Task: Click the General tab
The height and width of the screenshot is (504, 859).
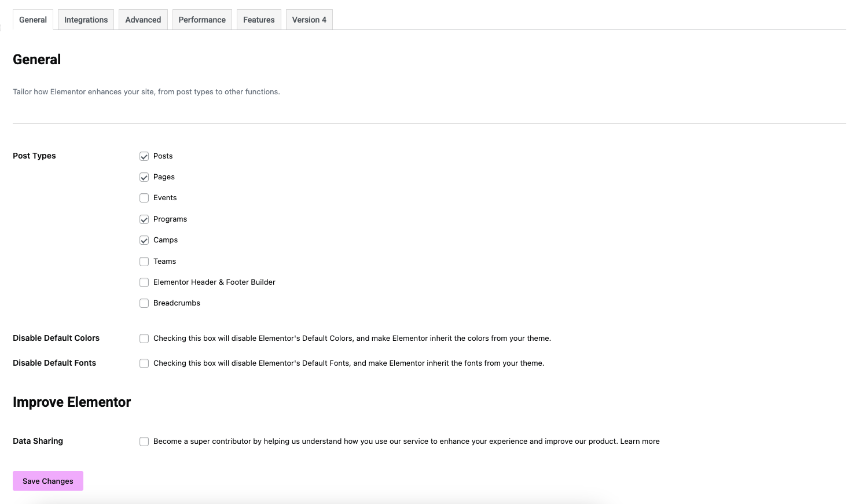Action: [33, 20]
